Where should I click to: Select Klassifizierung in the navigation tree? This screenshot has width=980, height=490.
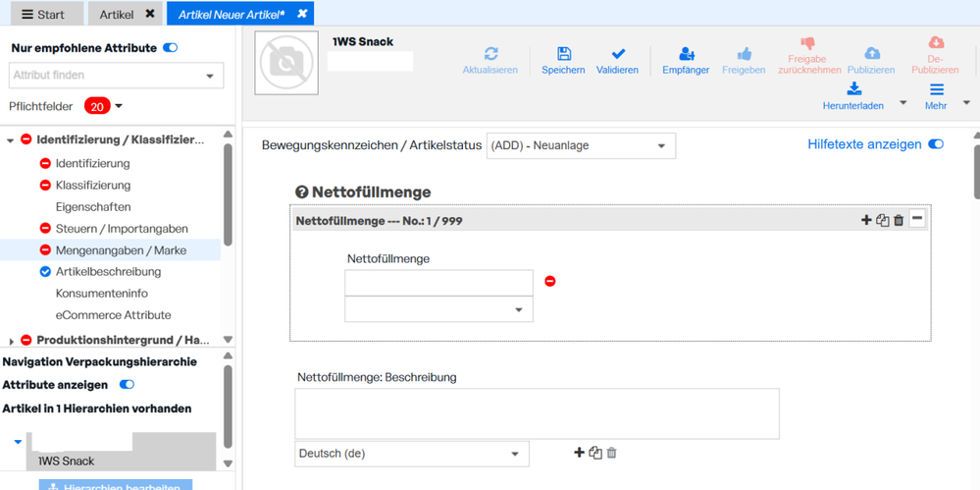(93, 186)
